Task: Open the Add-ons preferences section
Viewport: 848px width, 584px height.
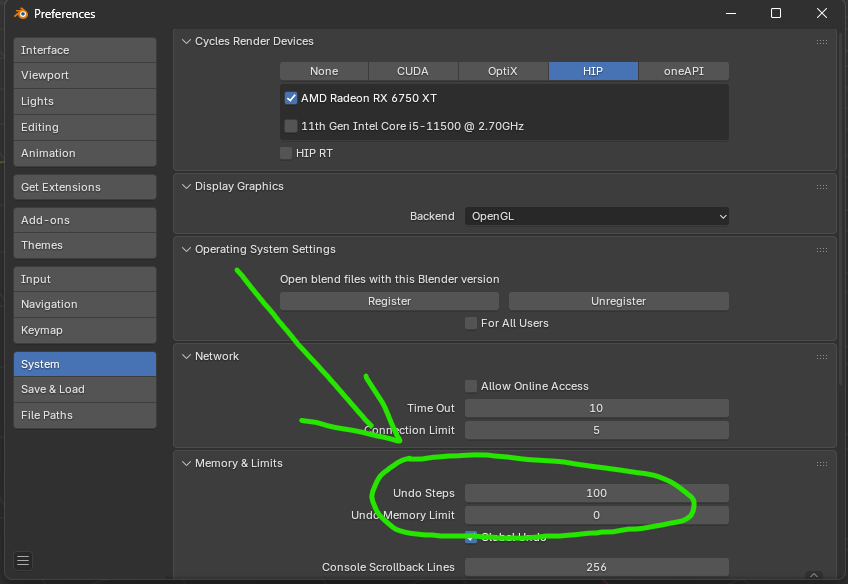Action: coord(85,220)
